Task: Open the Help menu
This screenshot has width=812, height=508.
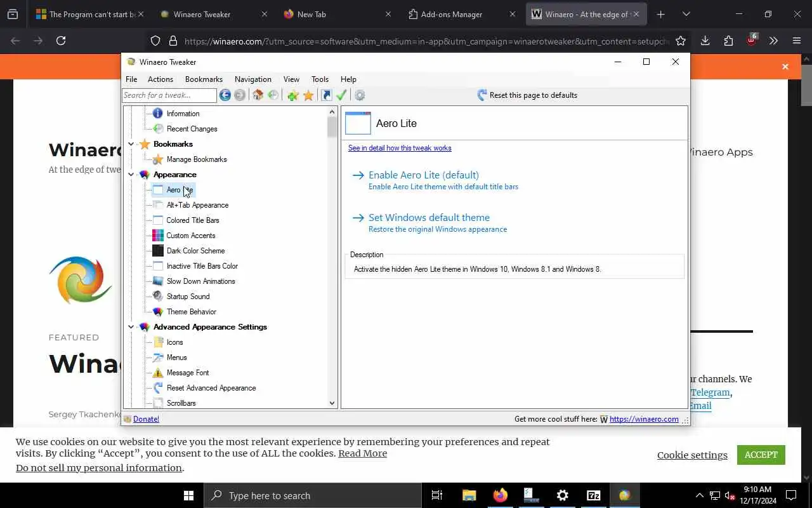Action: [348, 79]
